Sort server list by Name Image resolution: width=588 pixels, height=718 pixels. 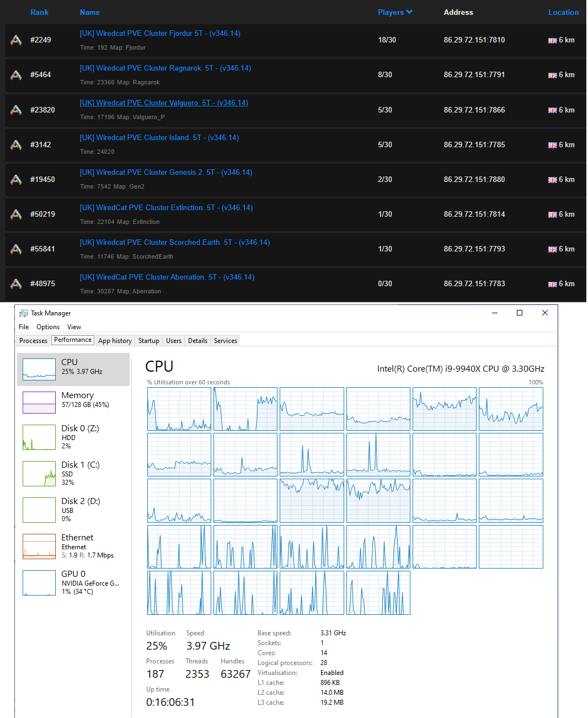pyautogui.click(x=90, y=12)
